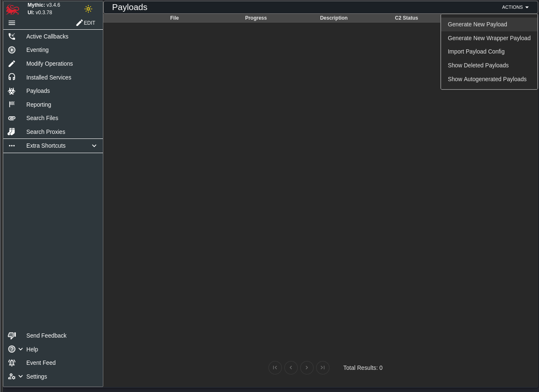Click the Actions dropdown button
539x392 pixels.
click(515, 7)
